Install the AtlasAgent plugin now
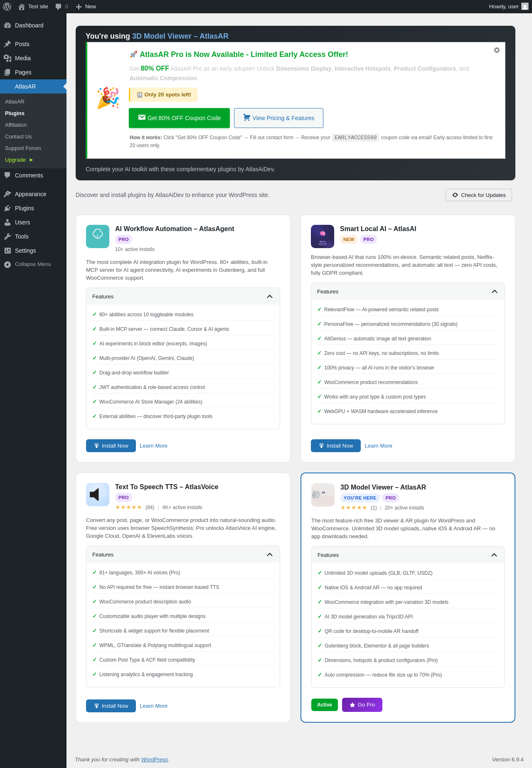532x768 pixels. coord(111,446)
